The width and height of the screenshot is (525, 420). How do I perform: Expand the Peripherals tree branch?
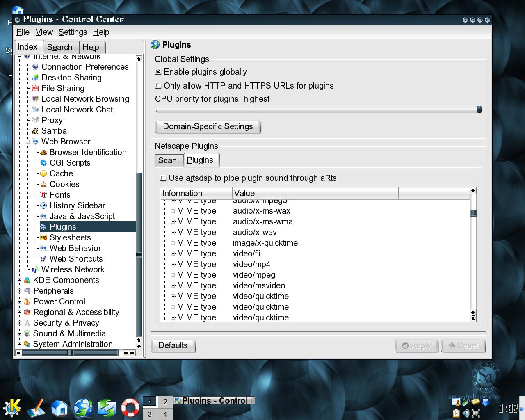(x=19, y=291)
